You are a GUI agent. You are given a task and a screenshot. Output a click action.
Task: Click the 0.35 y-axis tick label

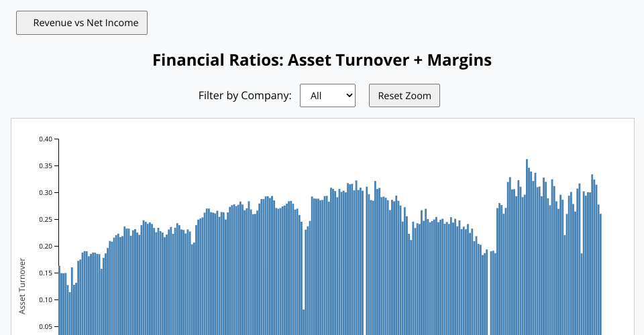tap(45, 165)
